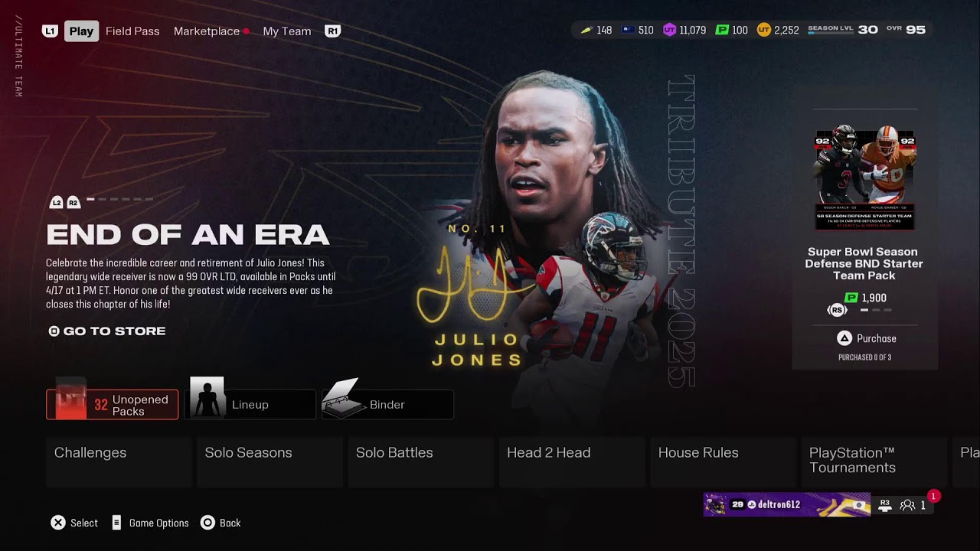This screenshot has width=980, height=551.
Task: Open the Unopened Packs tile icon
Action: click(71, 398)
